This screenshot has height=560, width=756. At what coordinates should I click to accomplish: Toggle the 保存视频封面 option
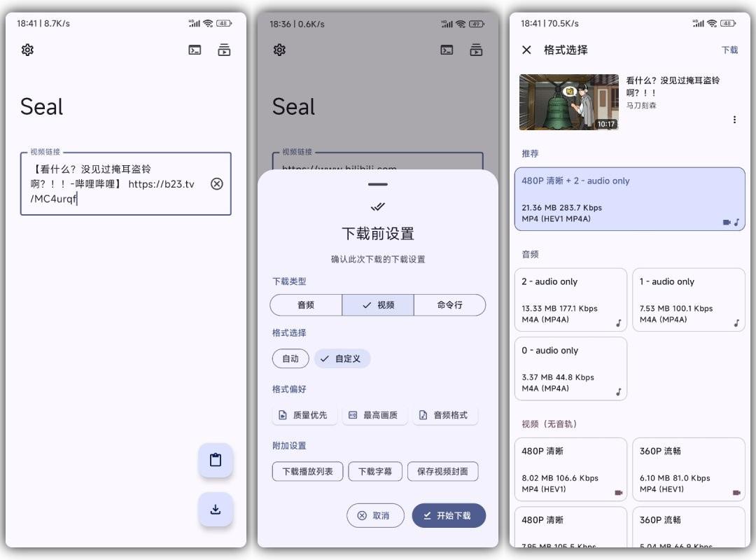pyautogui.click(x=442, y=472)
